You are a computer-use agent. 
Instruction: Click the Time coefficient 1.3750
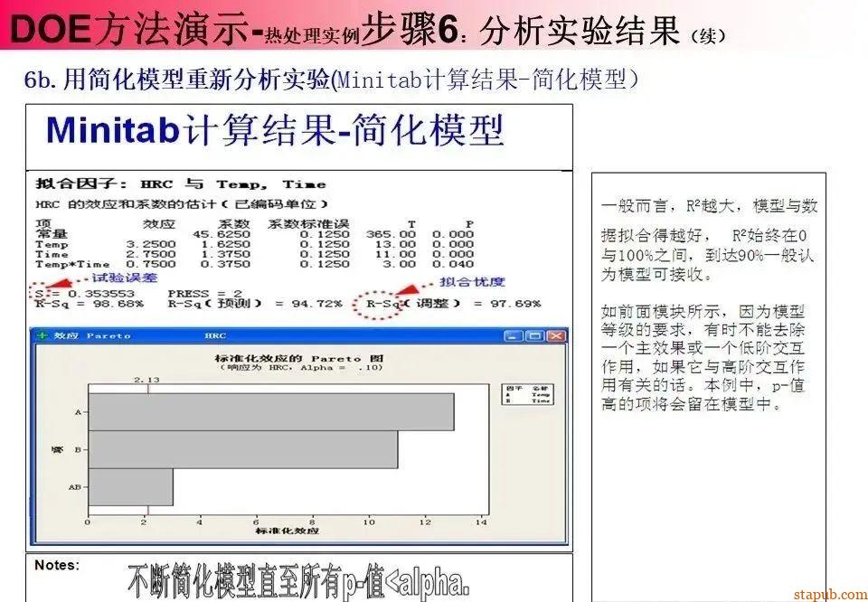click(x=225, y=254)
